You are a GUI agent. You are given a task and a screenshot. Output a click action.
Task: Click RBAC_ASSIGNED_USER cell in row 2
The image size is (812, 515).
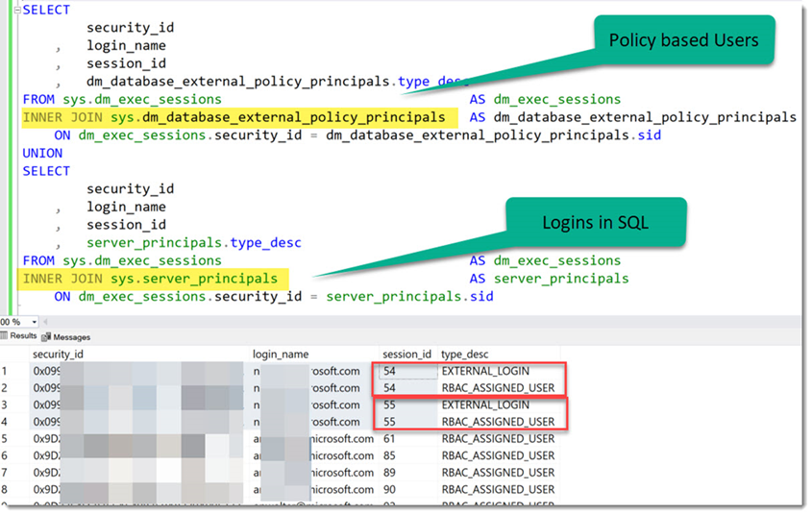498,387
